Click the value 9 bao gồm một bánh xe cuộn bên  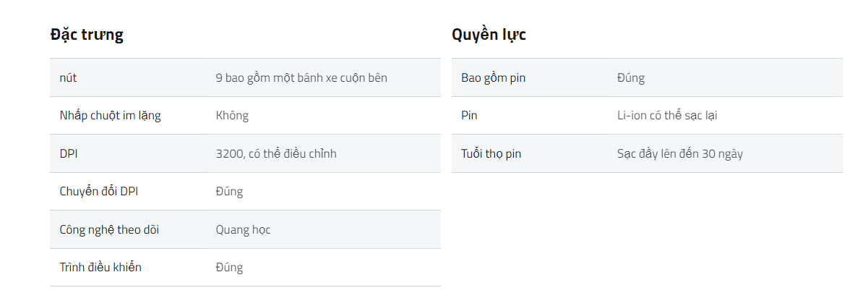[x=301, y=77]
